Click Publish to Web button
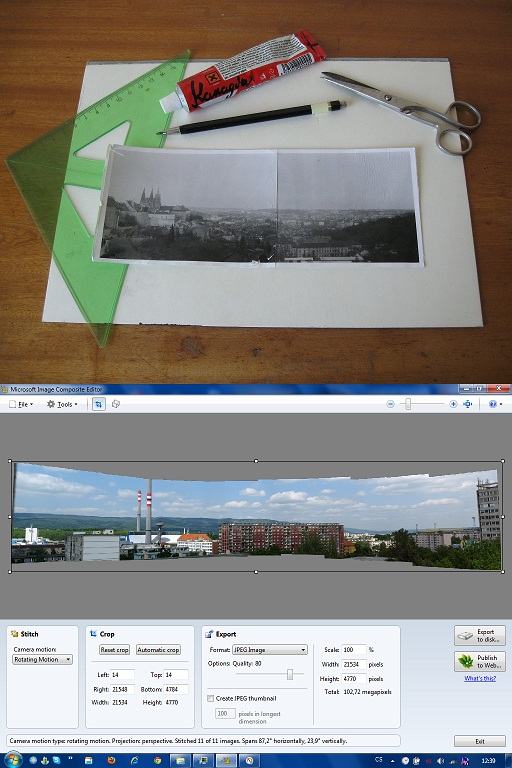The height and width of the screenshot is (768, 512). (x=480, y=661)
